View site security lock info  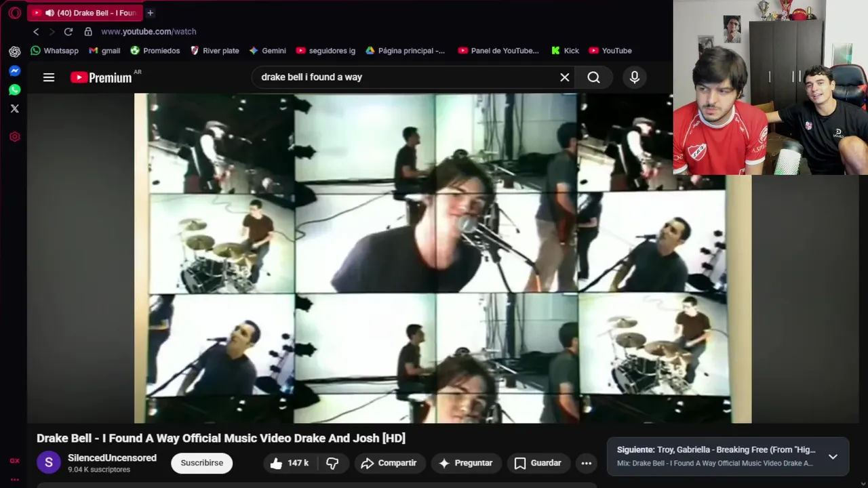click(88, 32)
